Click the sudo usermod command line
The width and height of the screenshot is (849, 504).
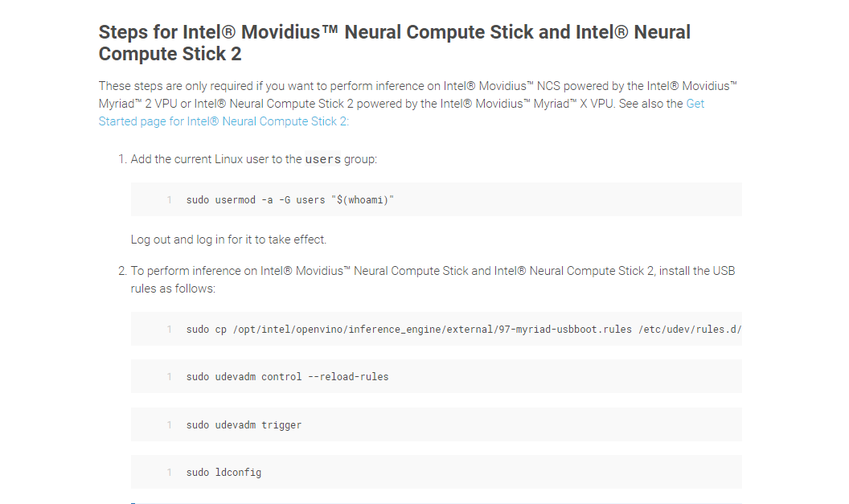click(289, 200)
